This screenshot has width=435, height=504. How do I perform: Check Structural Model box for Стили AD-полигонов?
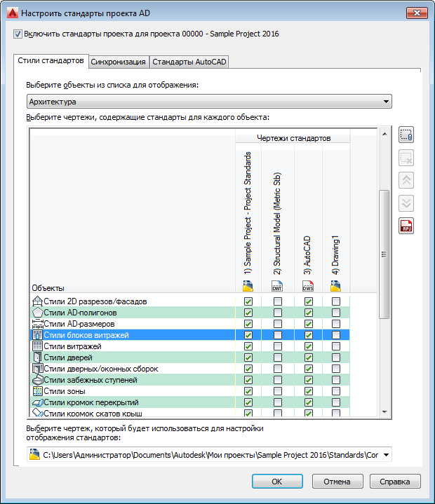[x=278, y=313]
